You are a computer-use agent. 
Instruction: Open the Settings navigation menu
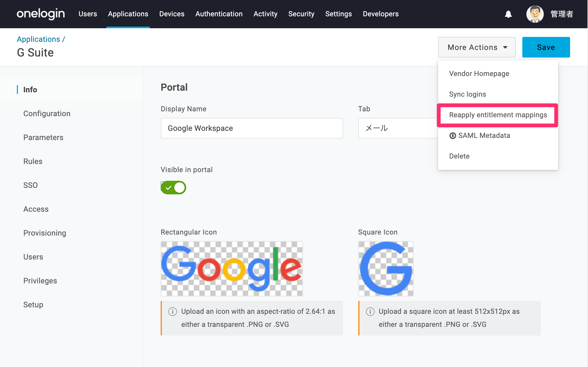point(339,14)
